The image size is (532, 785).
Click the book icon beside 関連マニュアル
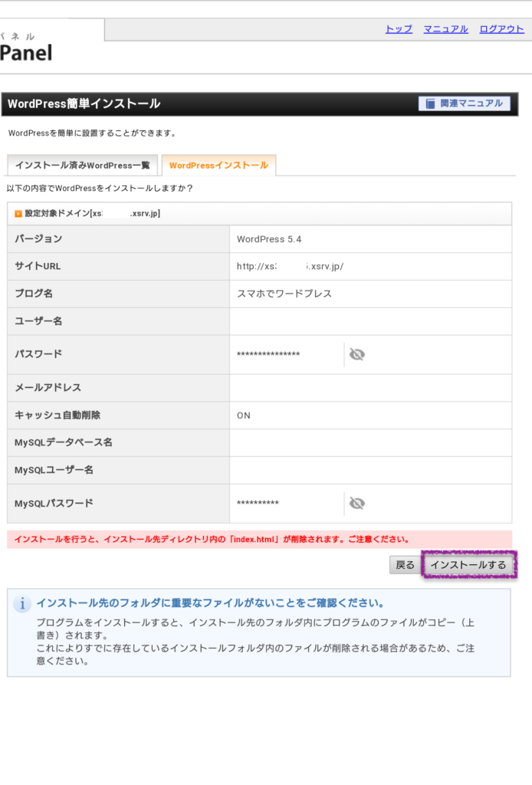coord(431,103)
